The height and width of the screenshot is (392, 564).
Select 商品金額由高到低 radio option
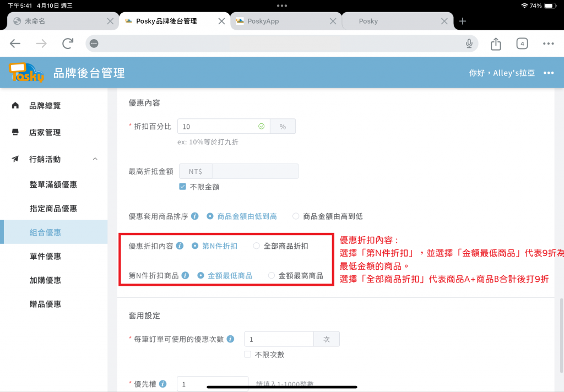point(296,216)
